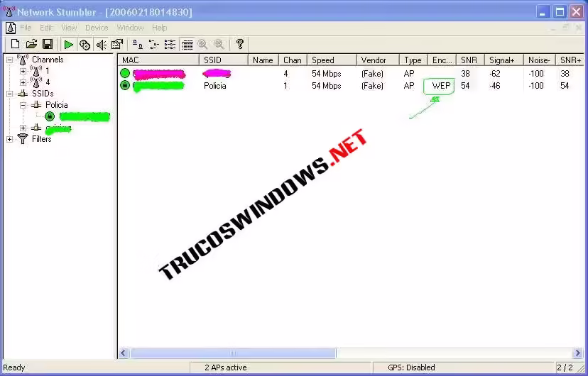Image resolution: width=588 pixels, height=376 pixels.
Task: Open the Help menu
Action: coord(159,28)
